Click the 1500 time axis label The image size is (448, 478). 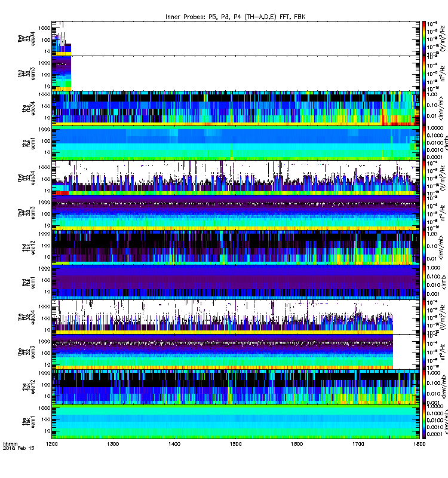click(x=235, y=444)
